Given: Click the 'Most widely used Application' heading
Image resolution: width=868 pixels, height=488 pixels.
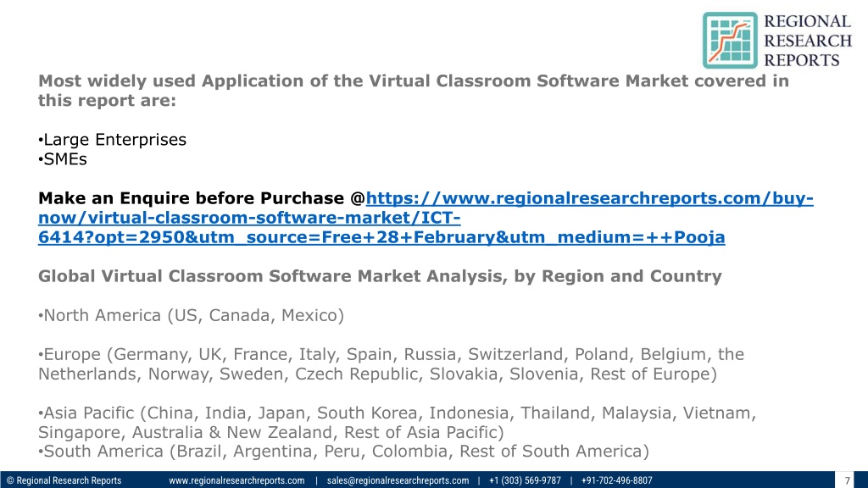Looking at the screenshot, I should pos(414,91).
